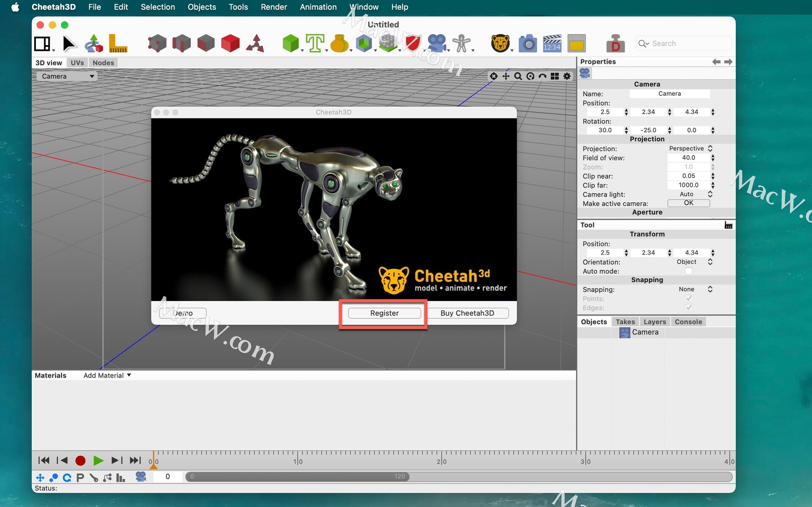The image size is (812, 507).
Task: Switch to the Console tab
Action: (688, 322)
